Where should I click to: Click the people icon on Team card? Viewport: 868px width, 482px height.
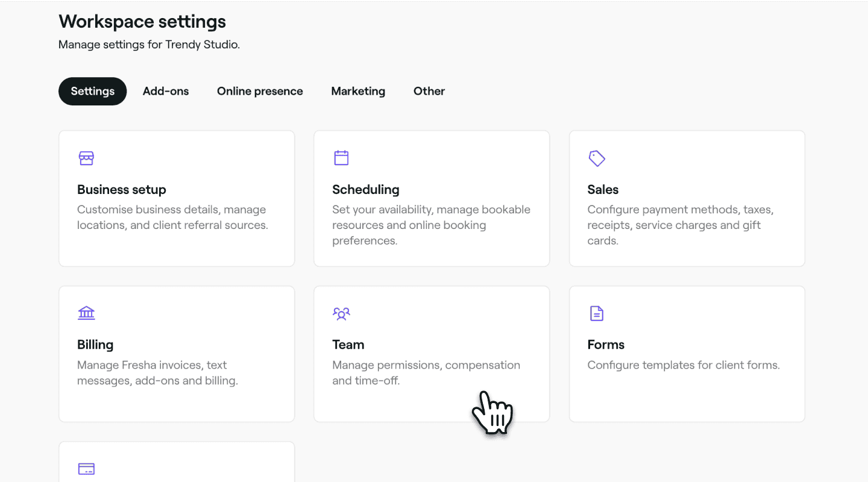341,313
